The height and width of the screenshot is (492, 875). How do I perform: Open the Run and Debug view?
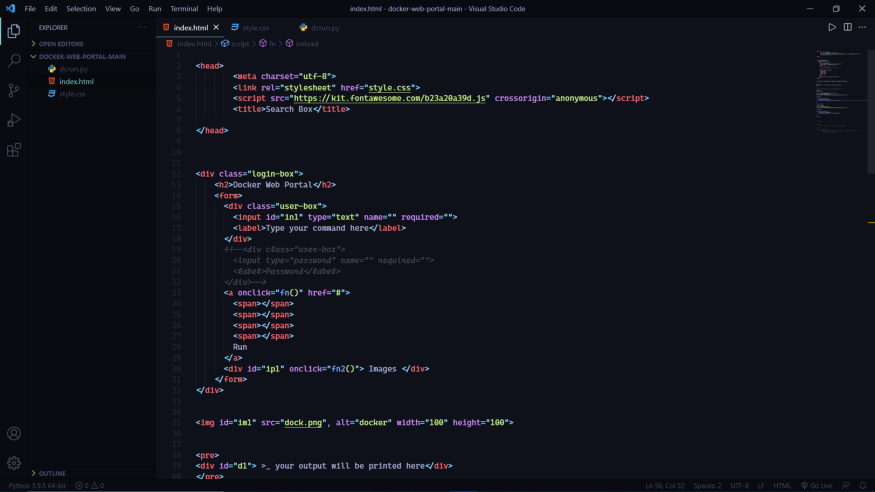(14, 120)
